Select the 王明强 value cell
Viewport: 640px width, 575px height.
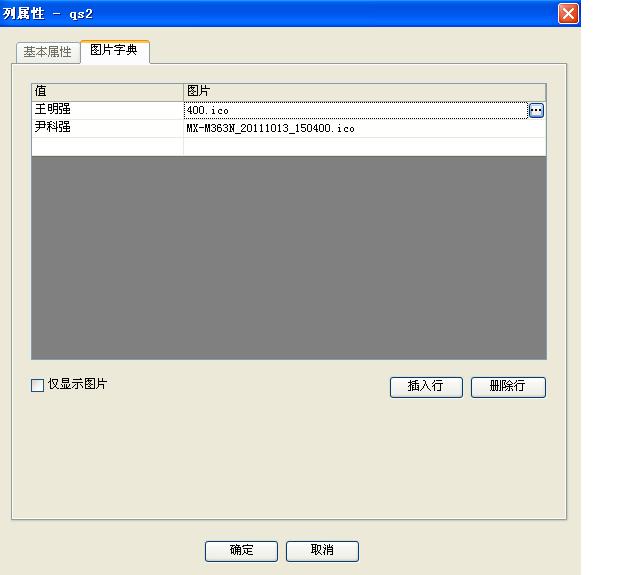click(x=107, y=110)
